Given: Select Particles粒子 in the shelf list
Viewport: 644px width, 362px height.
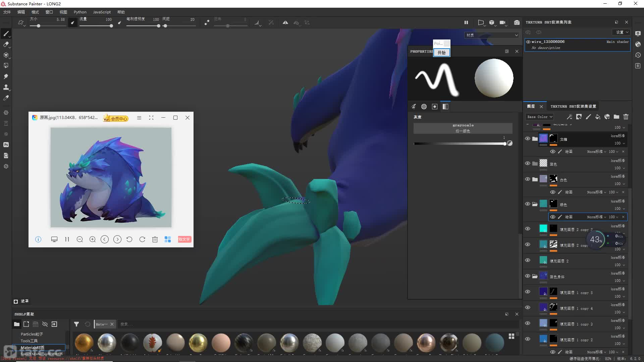Looking at the screenshot, I should tap(32, 334).
